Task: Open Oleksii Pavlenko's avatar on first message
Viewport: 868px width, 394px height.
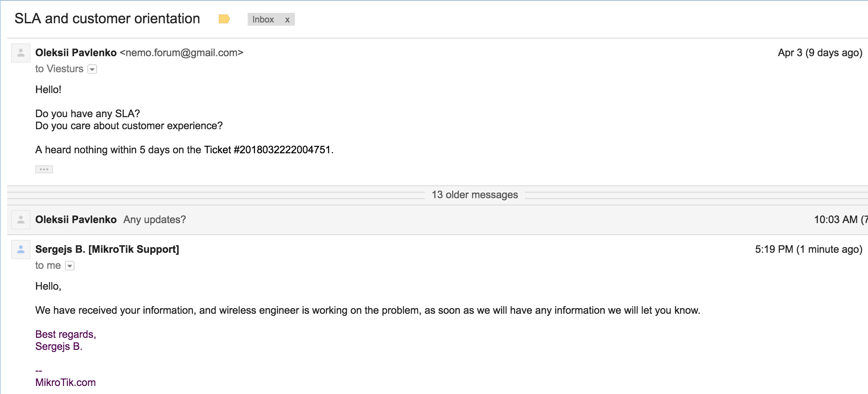Action: 21,53
